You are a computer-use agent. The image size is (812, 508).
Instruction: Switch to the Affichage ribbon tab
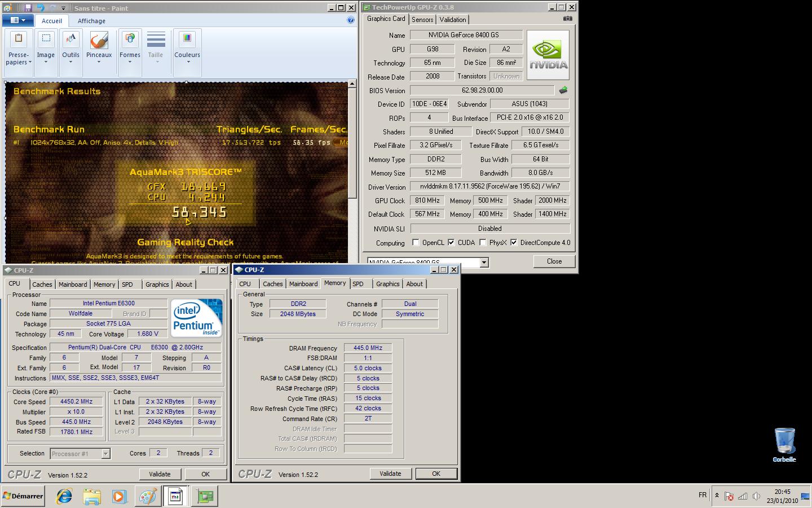[x=91, y=21]
